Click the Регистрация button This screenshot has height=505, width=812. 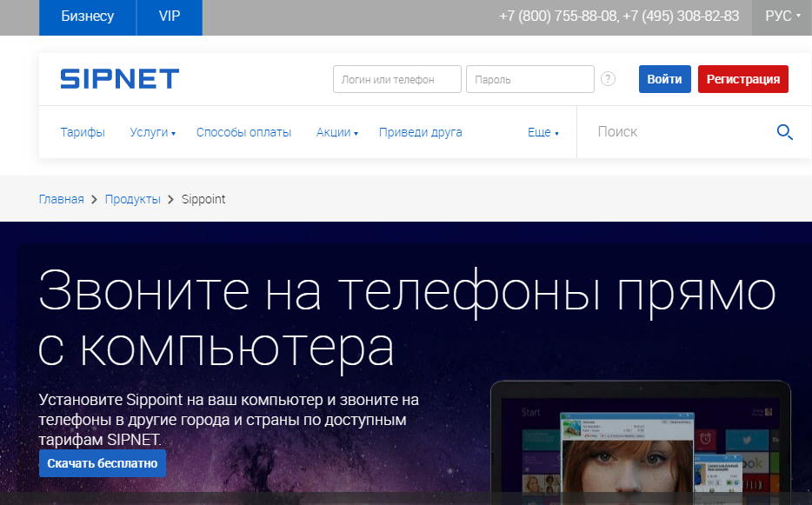pyautogui.click(x=743, y=79)
